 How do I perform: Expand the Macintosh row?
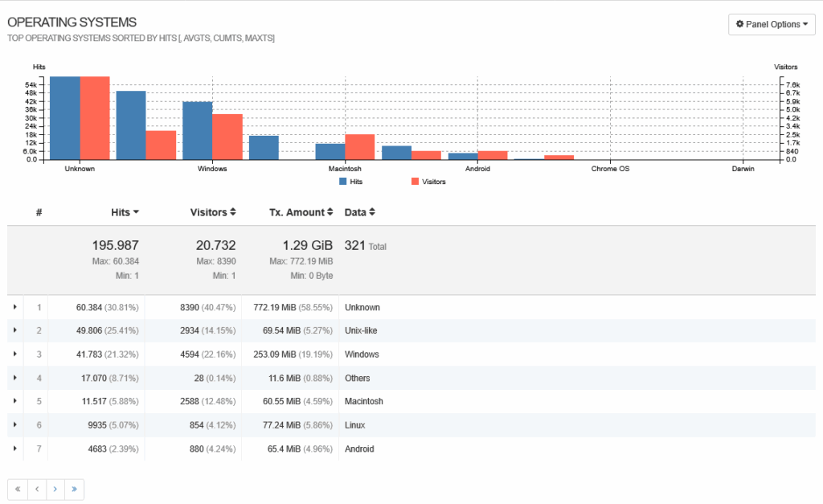pyautogui.click(x=14, y=401)
